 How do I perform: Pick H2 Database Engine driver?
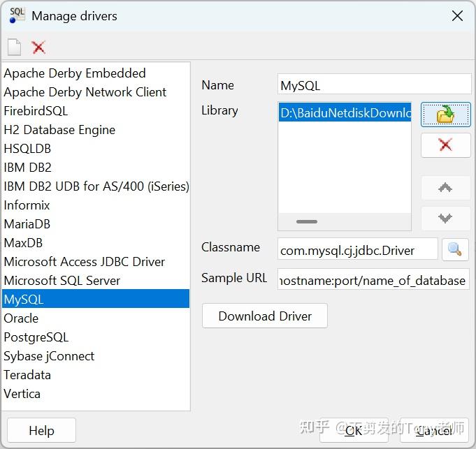(59, 129)
